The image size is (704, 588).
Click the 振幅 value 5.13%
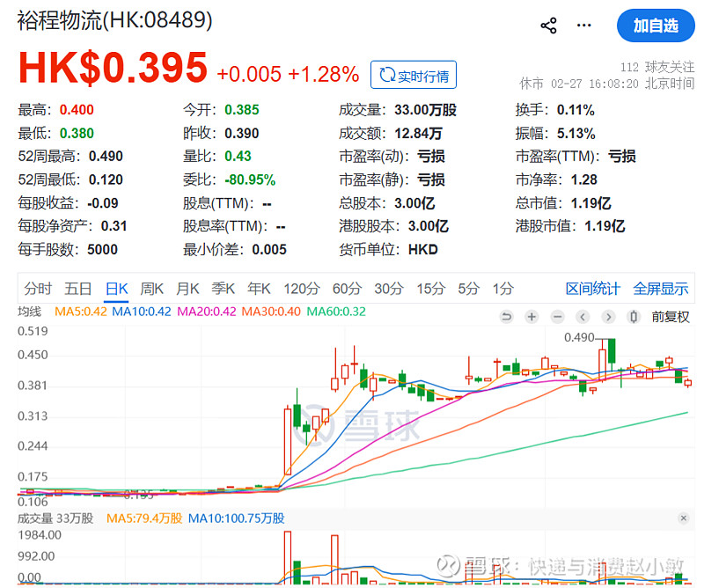point(576,133)
